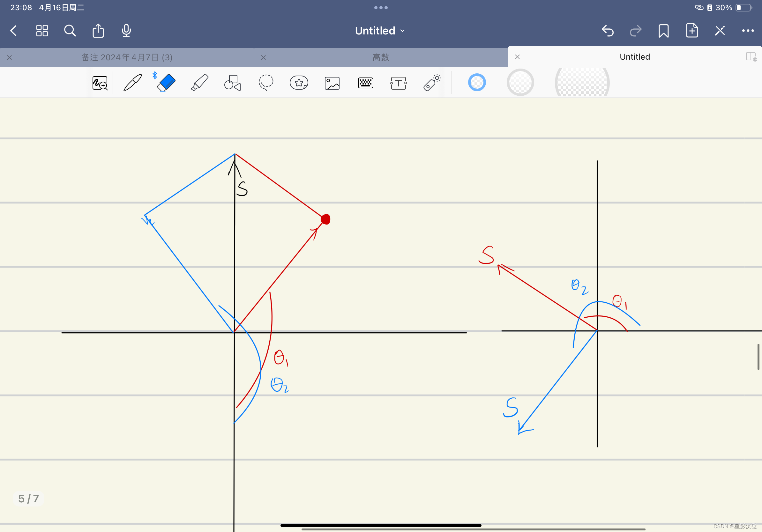The image size is (762, 532).
Task: Toggle the bookmark for this page
Action: pos(663,31)
